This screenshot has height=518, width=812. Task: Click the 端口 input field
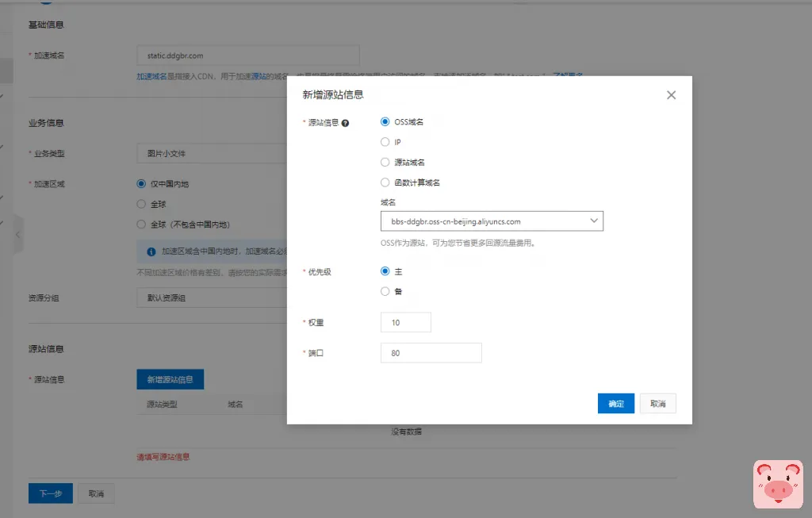point(431,353)
